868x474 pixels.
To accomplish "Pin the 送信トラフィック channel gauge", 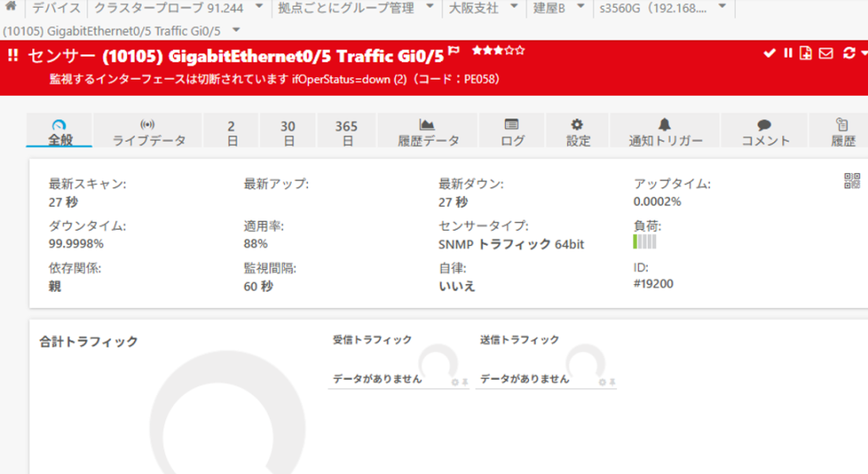I will (x=612, y=382).
